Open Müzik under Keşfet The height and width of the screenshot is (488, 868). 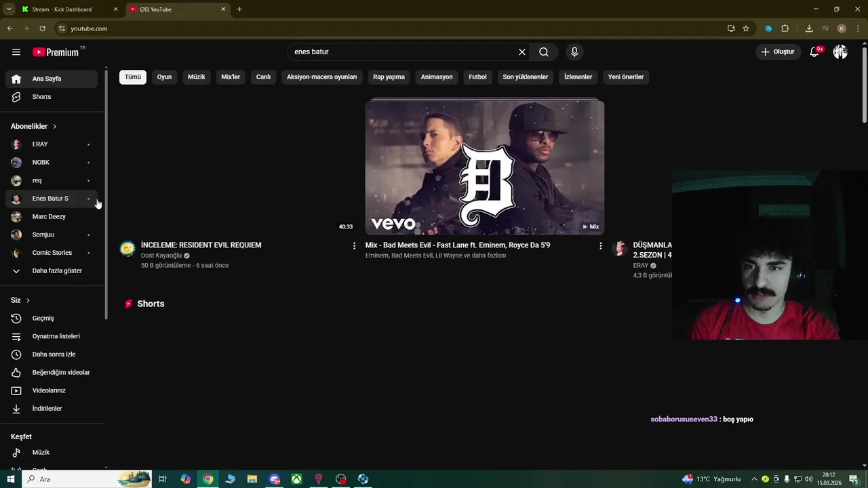pos(52,453)
